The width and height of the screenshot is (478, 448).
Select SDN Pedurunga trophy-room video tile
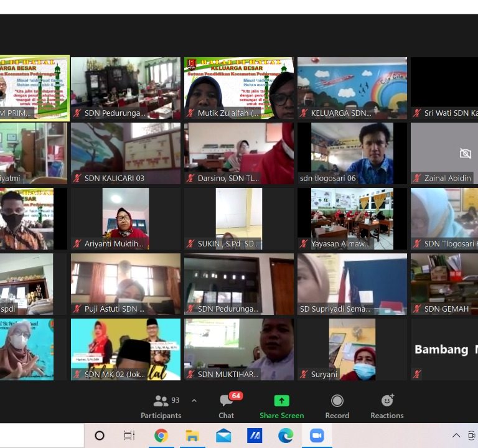(x=126, y=88)
